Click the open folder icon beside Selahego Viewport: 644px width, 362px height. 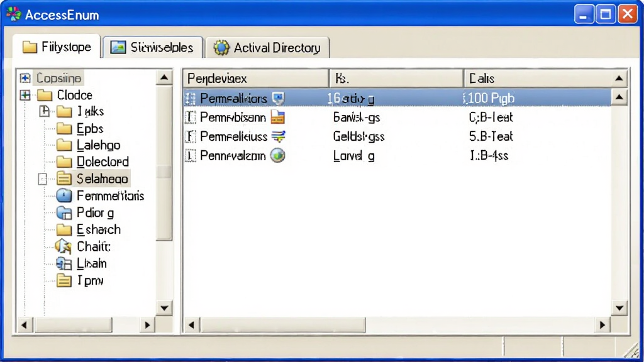pos(64,178)
